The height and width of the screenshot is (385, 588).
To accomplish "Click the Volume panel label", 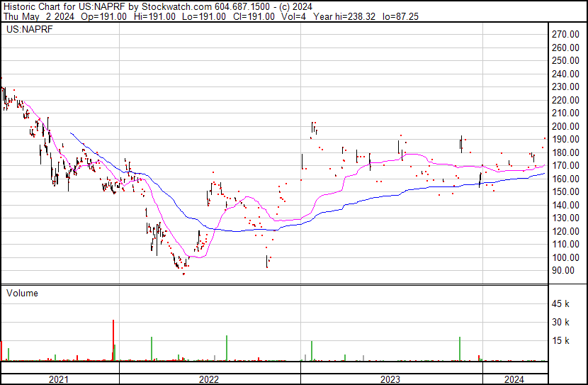I will [22, 294].
